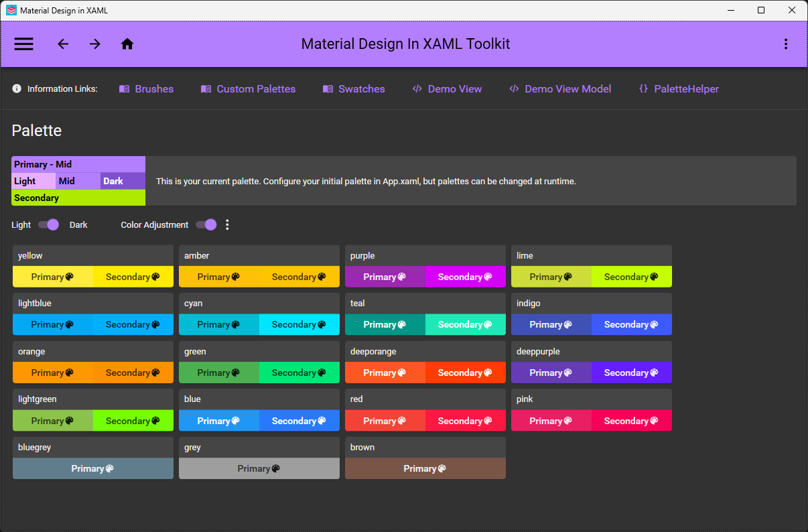Choose the bluegrey Primary swatch

tap(93, 468)
